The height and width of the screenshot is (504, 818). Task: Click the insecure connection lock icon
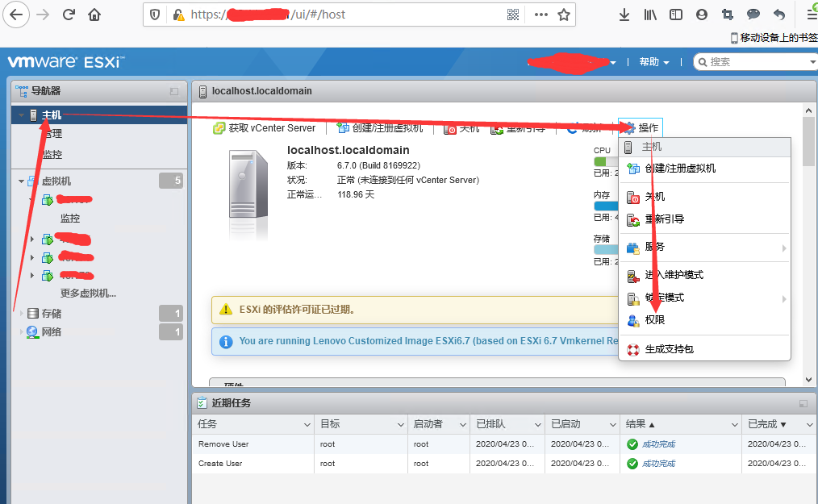178,15
